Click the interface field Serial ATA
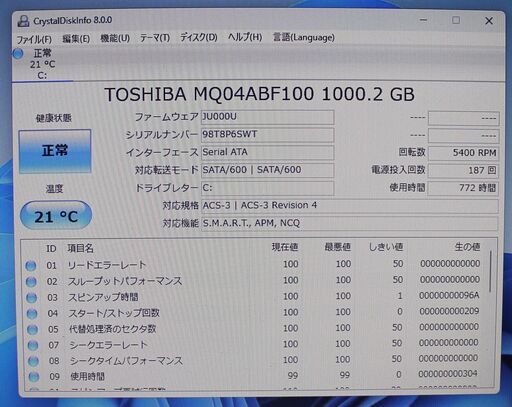 tap(267, 152)
